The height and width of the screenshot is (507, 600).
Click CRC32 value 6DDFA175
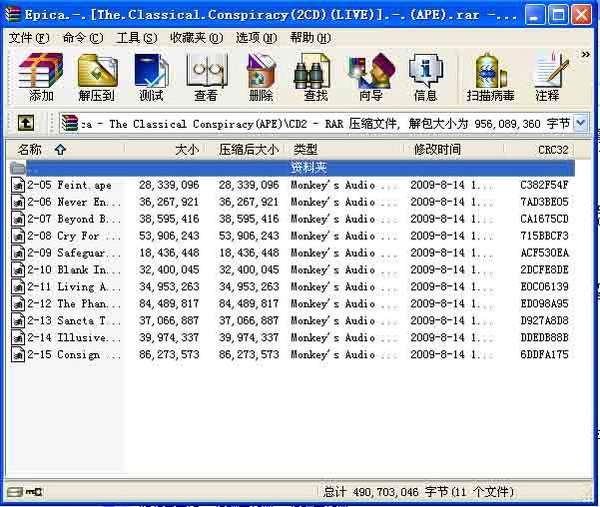pos(544,355)
